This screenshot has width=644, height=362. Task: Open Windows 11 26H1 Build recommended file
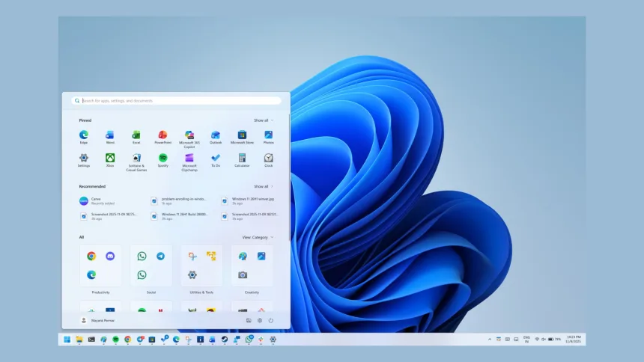(x=179, y=216)
